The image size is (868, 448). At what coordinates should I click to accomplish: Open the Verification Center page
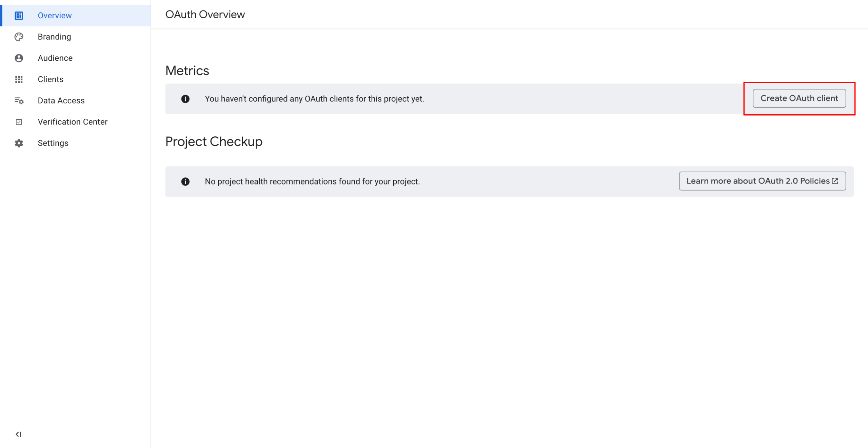point(73,122)
